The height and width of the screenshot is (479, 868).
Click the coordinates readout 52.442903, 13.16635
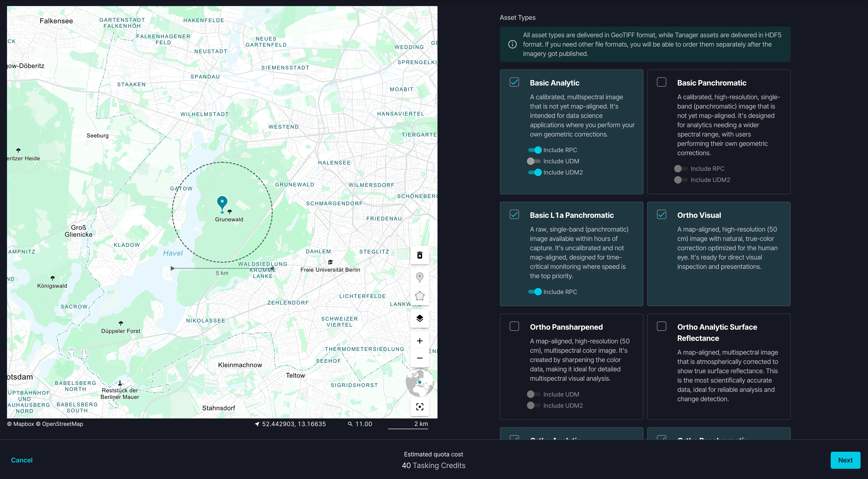(x=294, y=424)
